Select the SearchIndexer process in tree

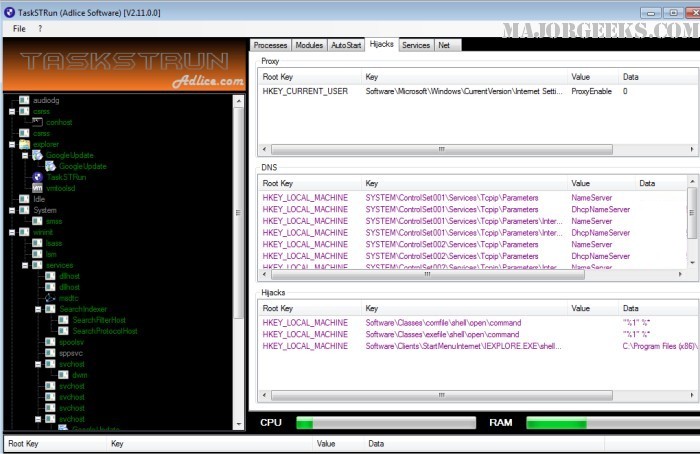83,309
